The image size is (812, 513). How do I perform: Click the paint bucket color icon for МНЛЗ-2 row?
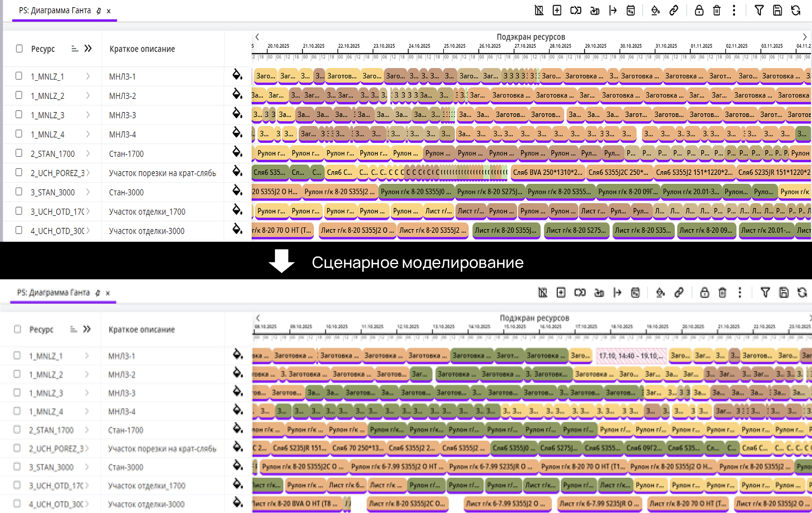pos(237,94)
